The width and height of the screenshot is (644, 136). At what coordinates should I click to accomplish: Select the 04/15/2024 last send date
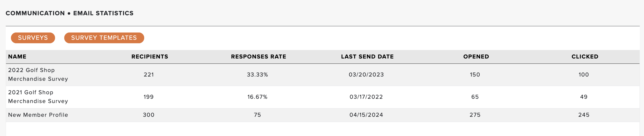pyautogui.click(x=366, y=115)
